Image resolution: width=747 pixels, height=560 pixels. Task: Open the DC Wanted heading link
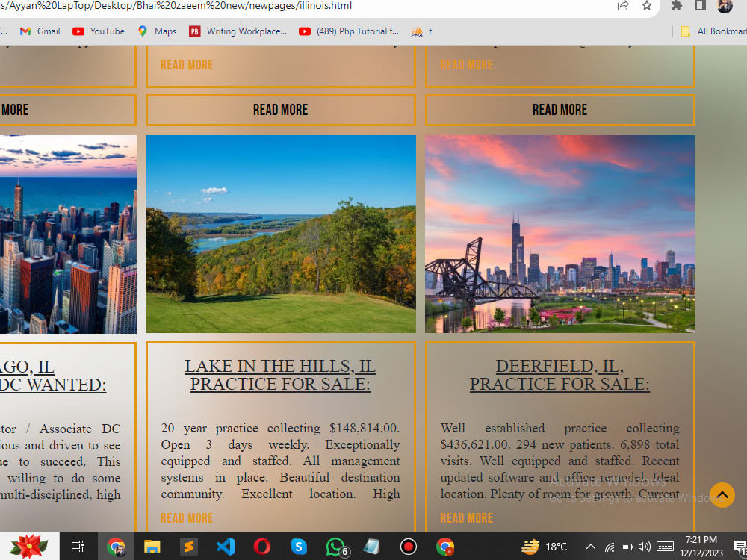(x=53, y=376)
